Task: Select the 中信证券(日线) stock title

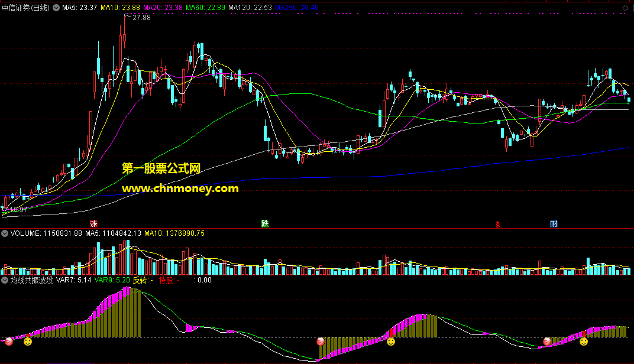Action: pyautogui.click(x=26, y=8)
